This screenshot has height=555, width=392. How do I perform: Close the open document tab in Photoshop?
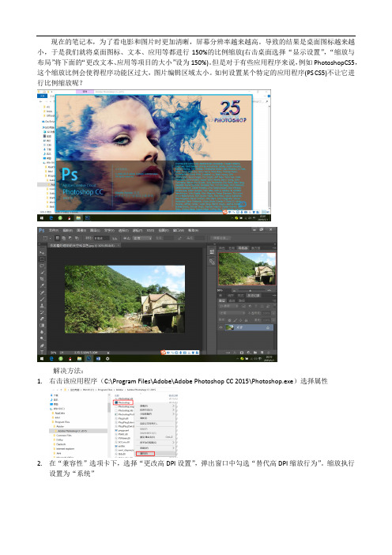pyautogui.click(x=119, y=245)
